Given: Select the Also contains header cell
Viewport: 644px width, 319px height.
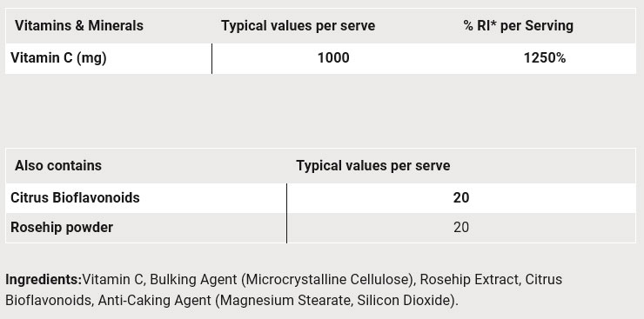Looking at the screenshot, I should (58, 166).
